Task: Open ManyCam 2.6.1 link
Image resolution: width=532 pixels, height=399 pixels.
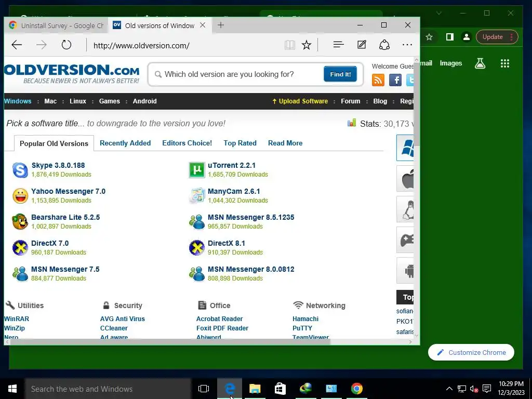Action: pos(234,191)
